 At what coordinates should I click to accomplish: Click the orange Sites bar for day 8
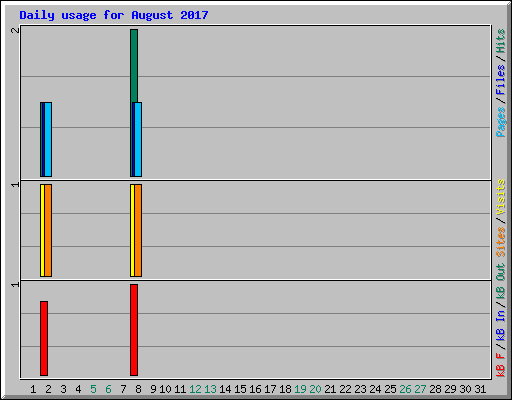coord(138,230)
